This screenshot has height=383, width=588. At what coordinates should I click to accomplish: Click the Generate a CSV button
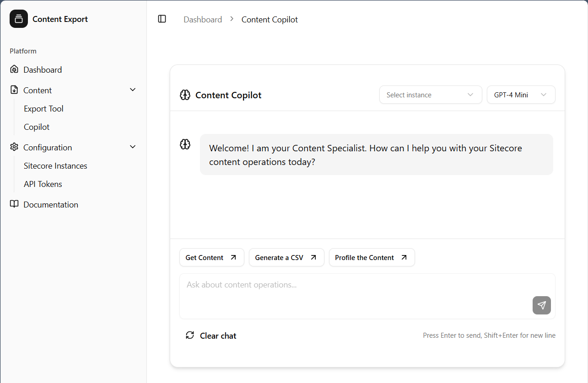pyautogui.click(x=286, y=257)
